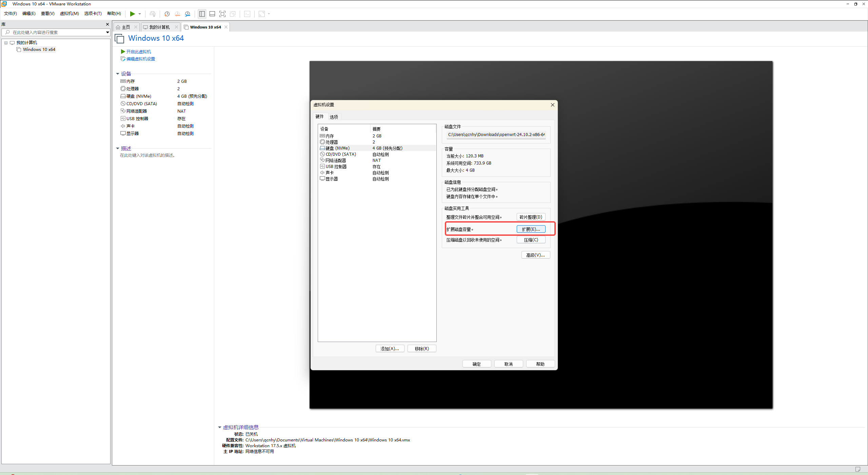Click 显示器 icon in summary devices
The width and height of the screenshot is (868, 475).
coord(123,134)
